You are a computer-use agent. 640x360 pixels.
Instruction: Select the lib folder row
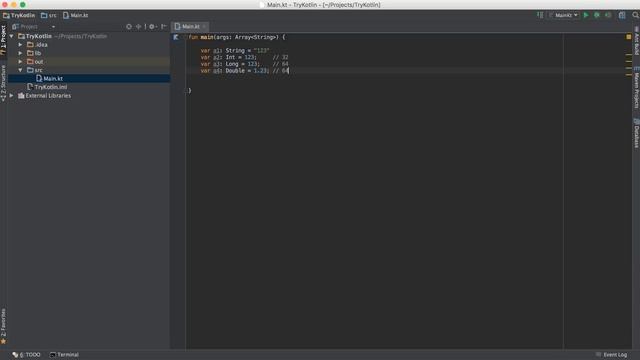(x=89, y=53)
